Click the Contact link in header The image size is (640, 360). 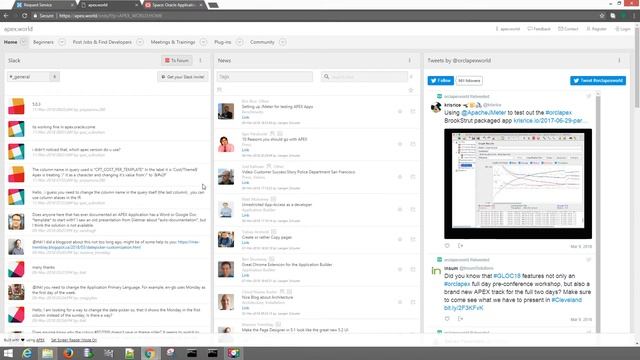point(568,29)
